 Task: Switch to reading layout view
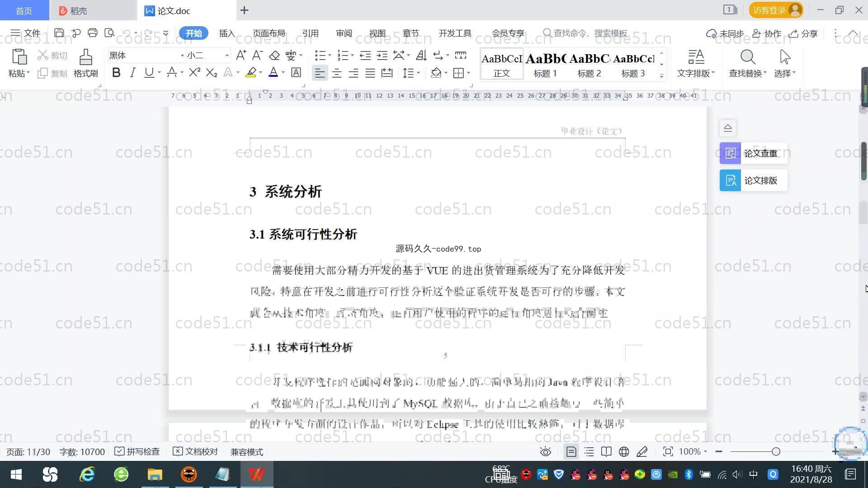click(x=606, y=451)
